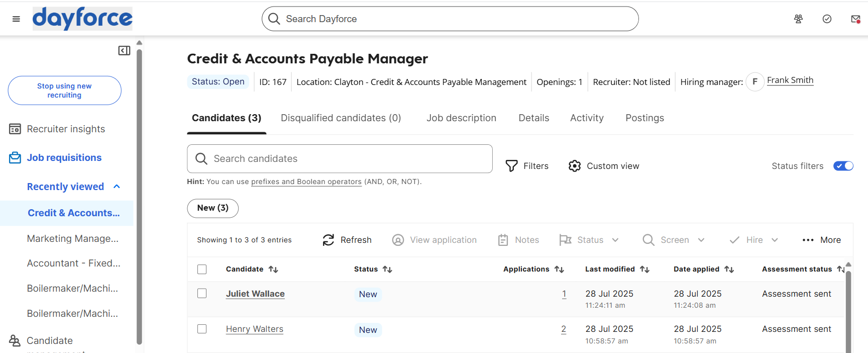
Task: Open the people/team icon in header
Action: [x=798, y=19]
